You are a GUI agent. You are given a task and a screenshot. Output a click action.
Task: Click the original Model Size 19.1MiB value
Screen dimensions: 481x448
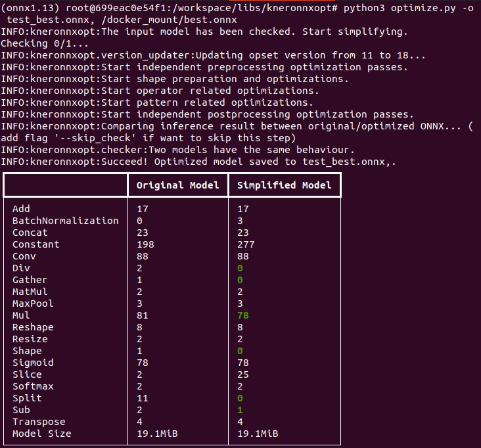tap(157, 434)
